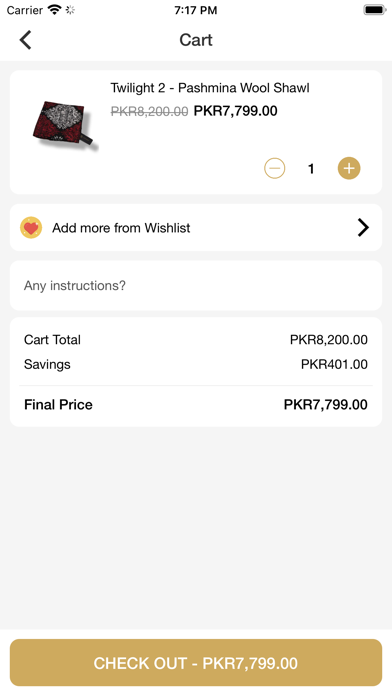Select Add more from Wishlist text

coord(121,228)
